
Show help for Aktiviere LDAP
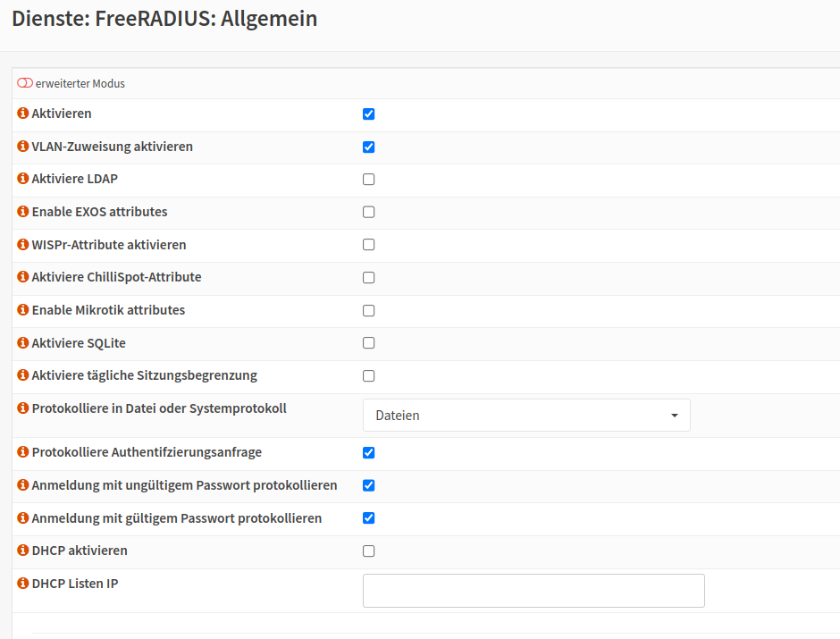tap(23, 179)
